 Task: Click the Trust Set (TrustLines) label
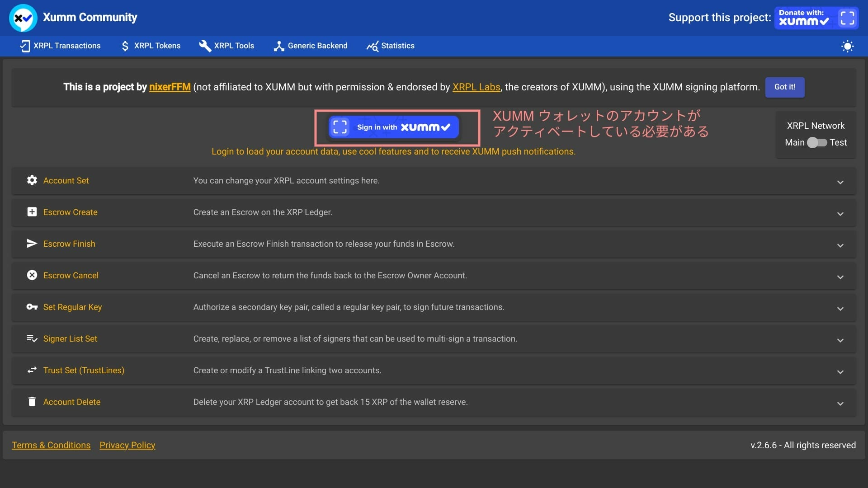pyautogui.click(x=84, y=370)
